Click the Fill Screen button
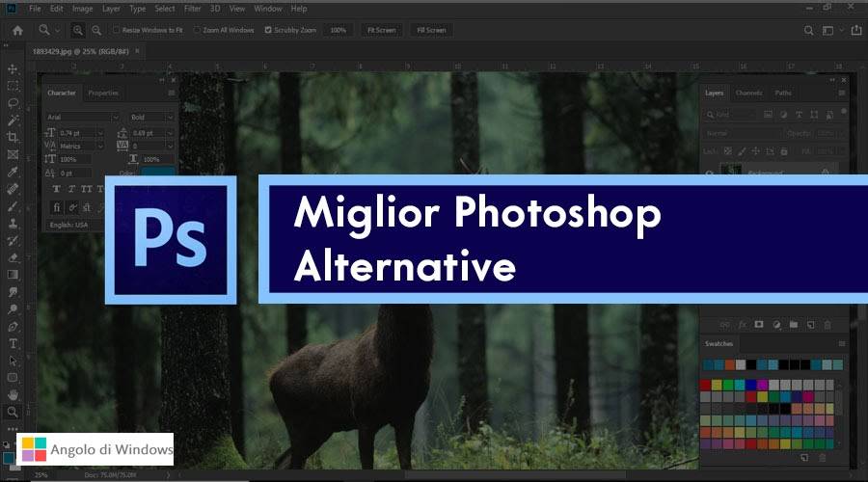The width and height of the screenshot is (868, 482). [x=432, y=30]
